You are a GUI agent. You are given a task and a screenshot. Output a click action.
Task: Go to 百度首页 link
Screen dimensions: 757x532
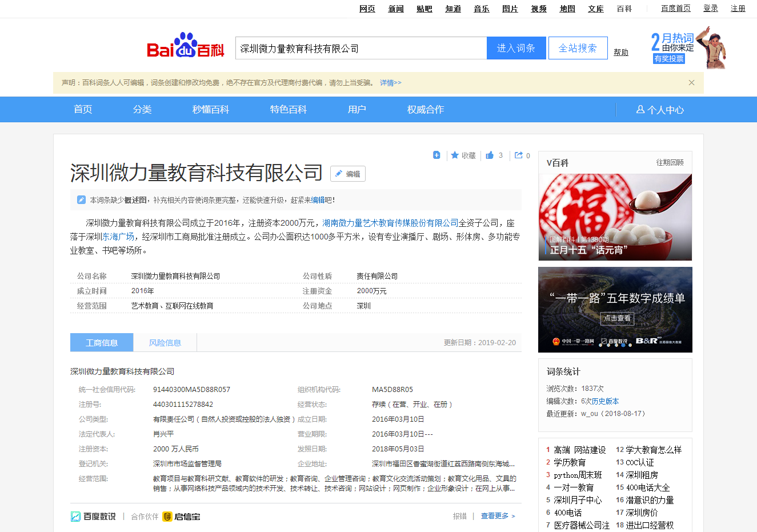[676, 9]
